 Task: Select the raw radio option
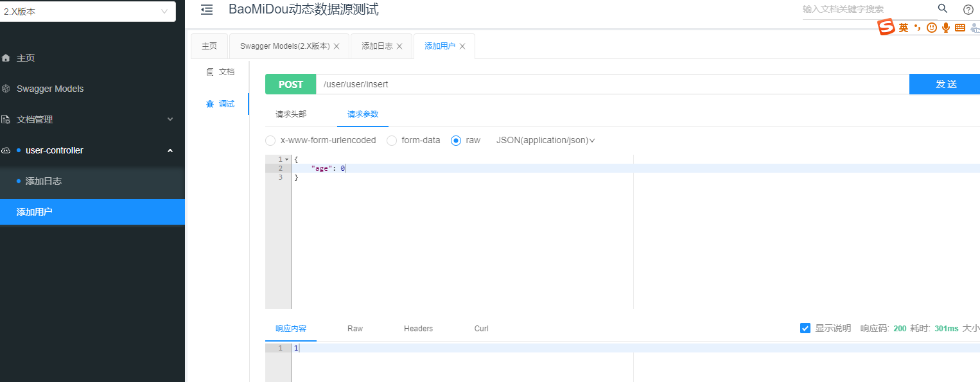456,140
